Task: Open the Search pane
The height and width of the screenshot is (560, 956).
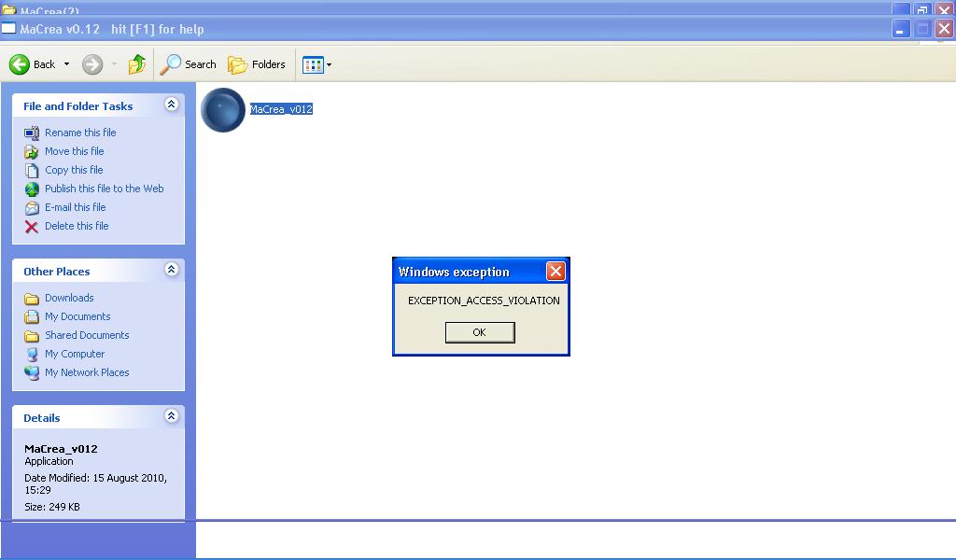Action: tap(188, 64)
